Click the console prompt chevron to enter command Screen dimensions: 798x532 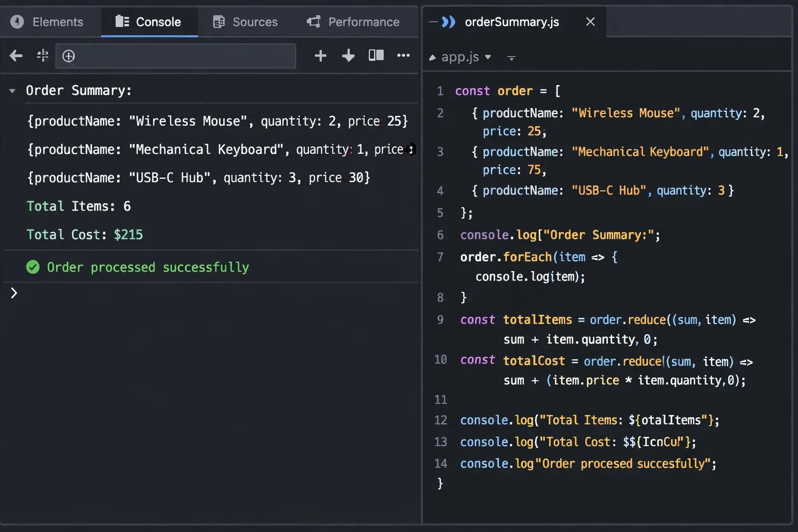(14, 293)
